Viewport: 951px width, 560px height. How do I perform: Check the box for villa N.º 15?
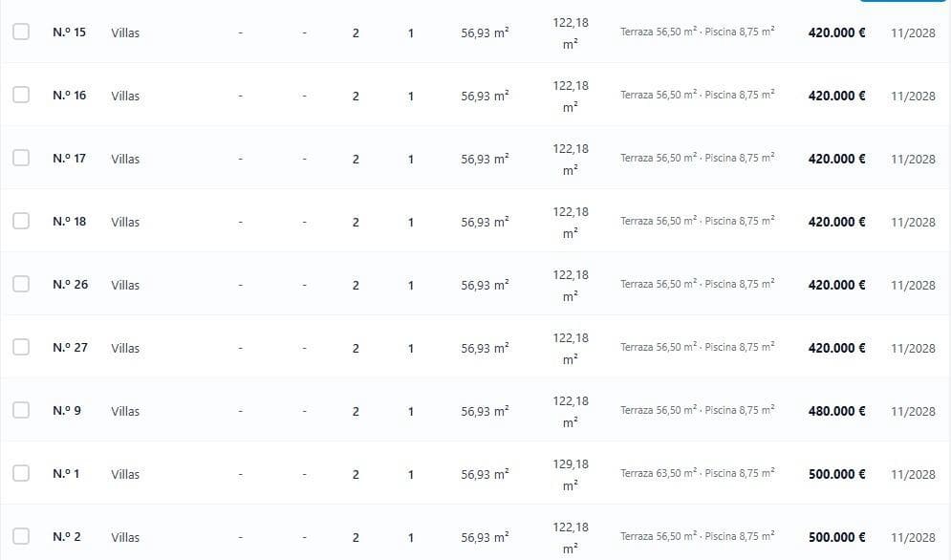tap(21, 32)
